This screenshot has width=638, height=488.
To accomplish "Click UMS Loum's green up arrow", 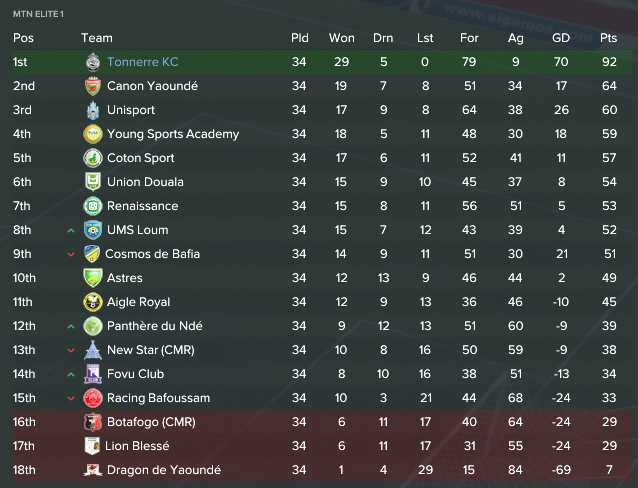I will 71,230.
